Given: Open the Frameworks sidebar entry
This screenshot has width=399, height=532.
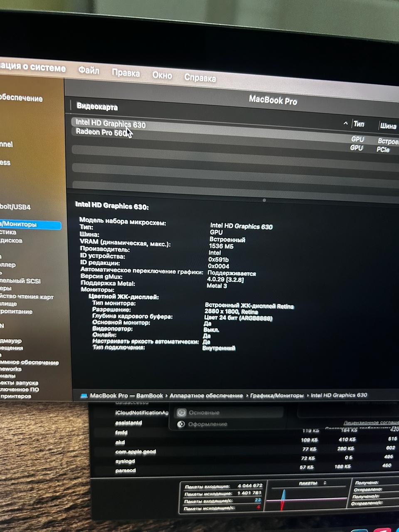Looking at the screenshot, I should coord(12,369).
